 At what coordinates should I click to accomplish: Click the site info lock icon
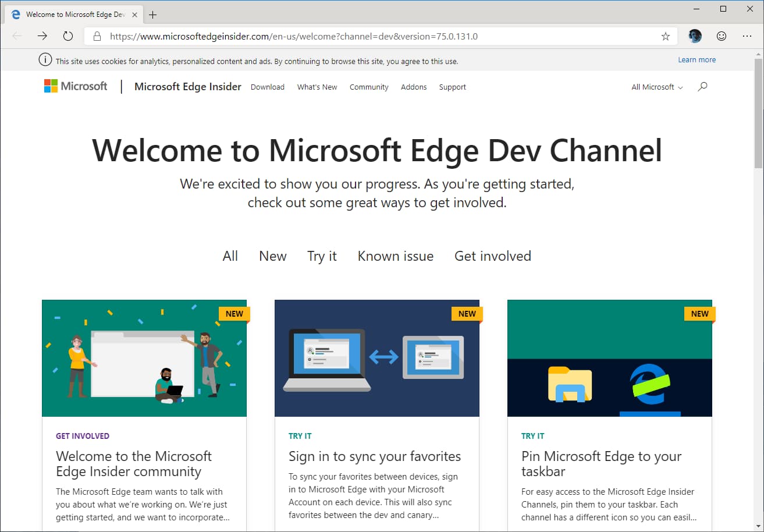pyautogui.click(x=97, y=36)
